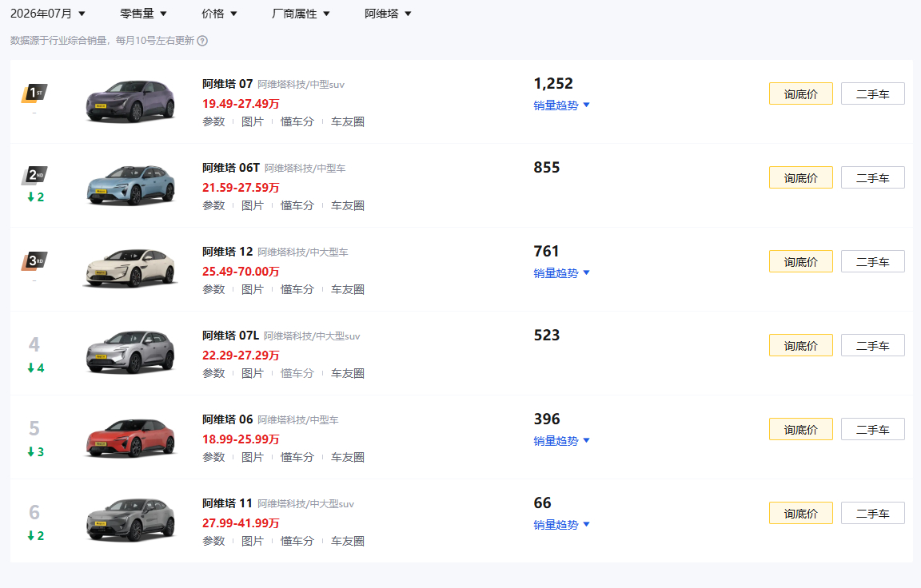Open 参数 for 阿维塔 12
Screen dimensions: 921x588
pos(213,289)
